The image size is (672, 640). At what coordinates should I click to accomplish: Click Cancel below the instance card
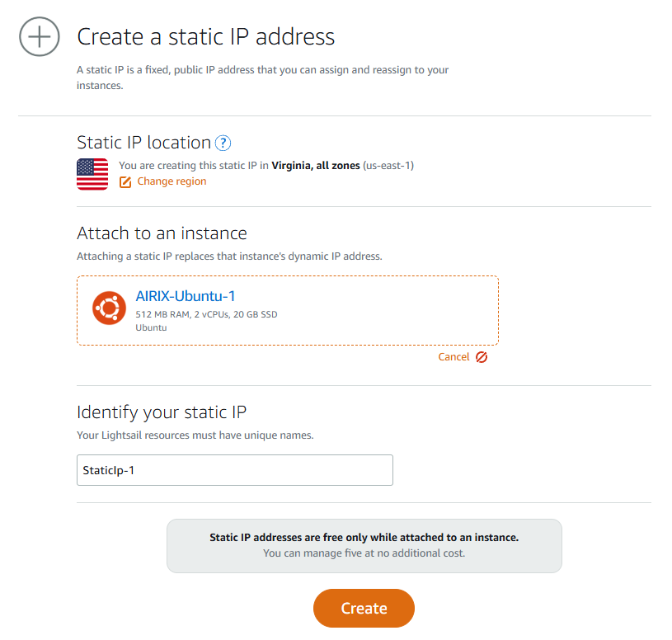pos(454,356)
